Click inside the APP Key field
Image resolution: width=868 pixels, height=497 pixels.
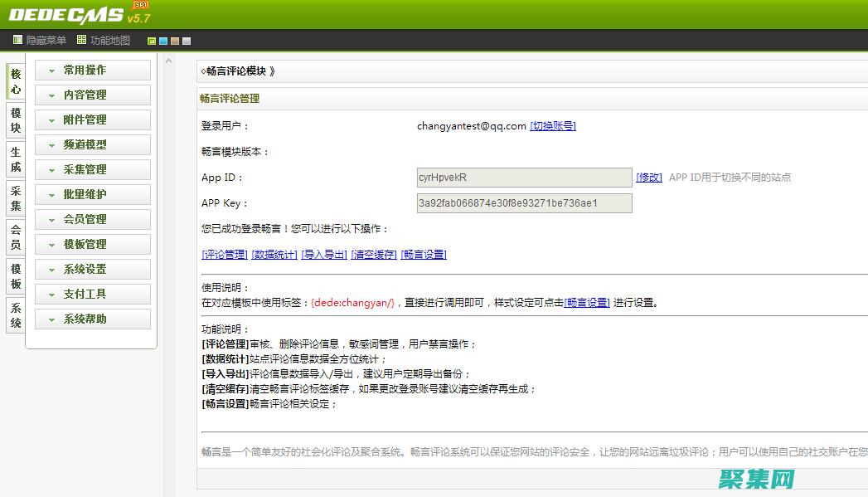click(523, 203)
